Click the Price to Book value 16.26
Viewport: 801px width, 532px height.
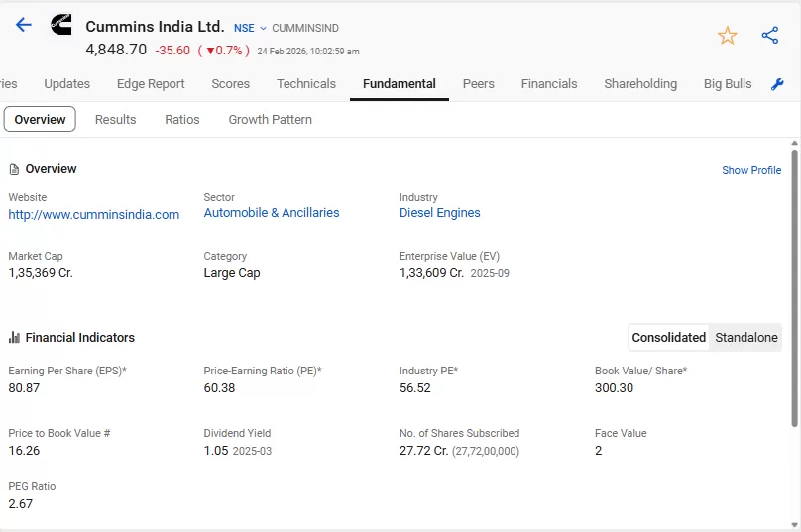pyautogui.click(x=24, y=451)
